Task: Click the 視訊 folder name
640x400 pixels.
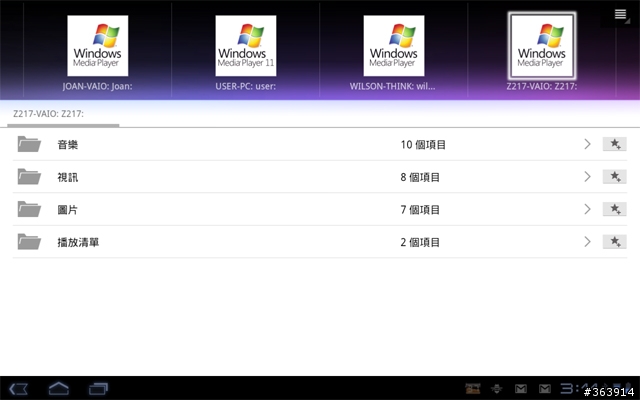Action: point(68,177)
